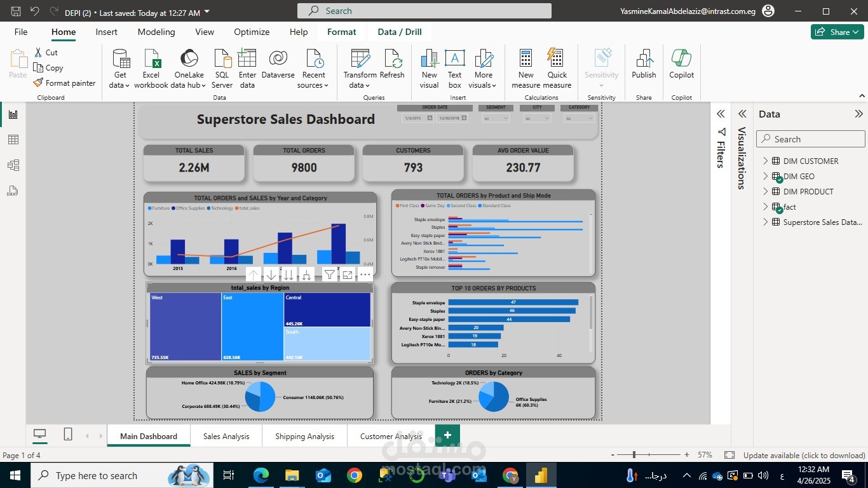868x488 pixels.
Task: Switch to Customer Analysis page
Action: (x=391, y=436)
